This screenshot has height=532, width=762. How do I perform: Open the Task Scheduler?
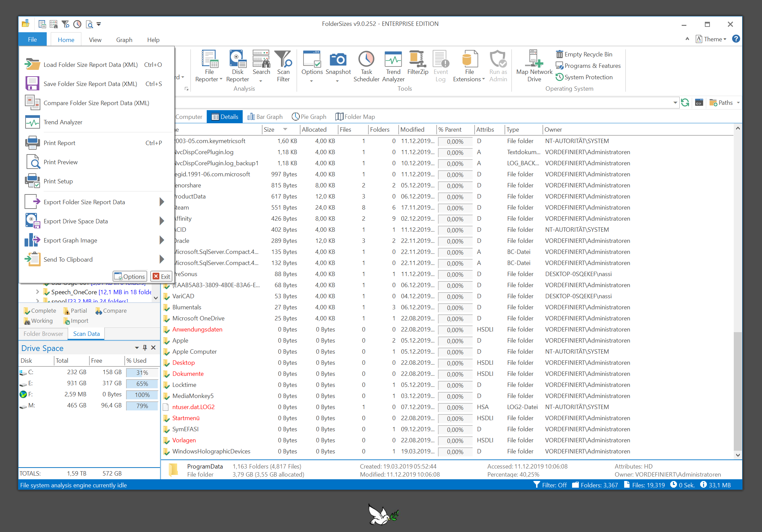[x=366, y=66]
